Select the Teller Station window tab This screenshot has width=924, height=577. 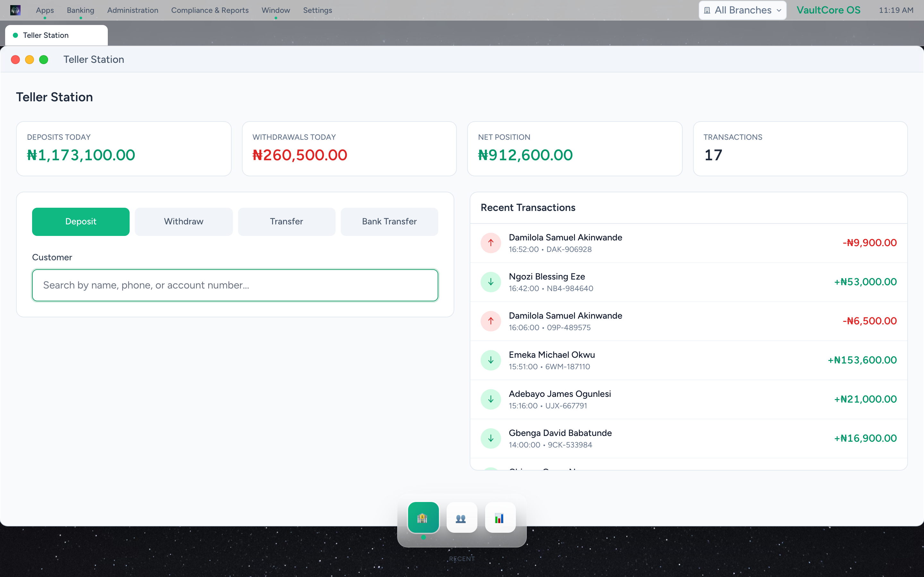(56, 36)
